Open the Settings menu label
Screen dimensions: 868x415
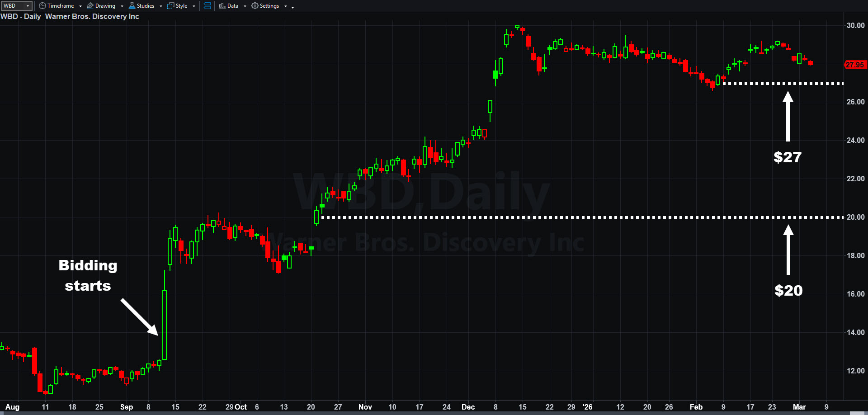[x=269, y=6]
